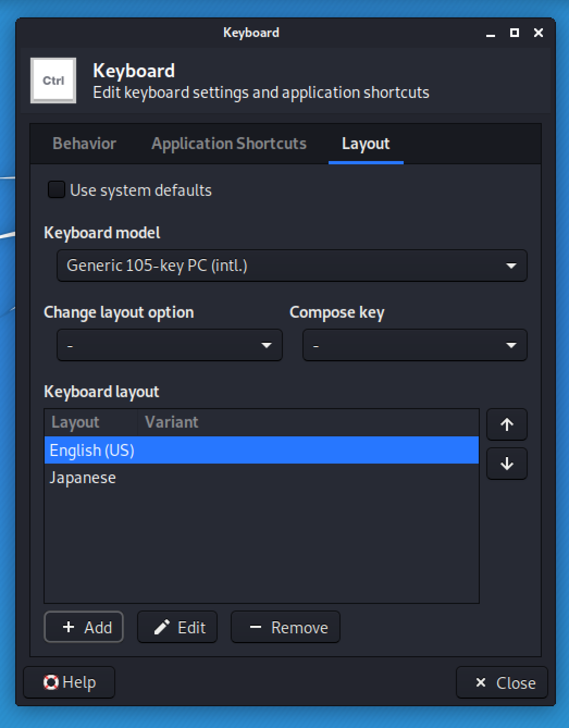Viewport: 569px width, 728px height.
Task: Select the English (US) layout row
Action: click(261, 451)
